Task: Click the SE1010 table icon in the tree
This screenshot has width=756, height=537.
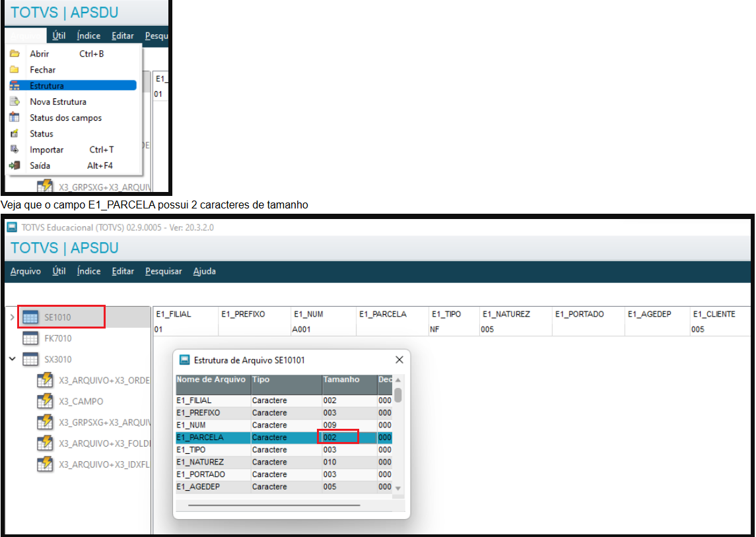Action: click(30, 317)
